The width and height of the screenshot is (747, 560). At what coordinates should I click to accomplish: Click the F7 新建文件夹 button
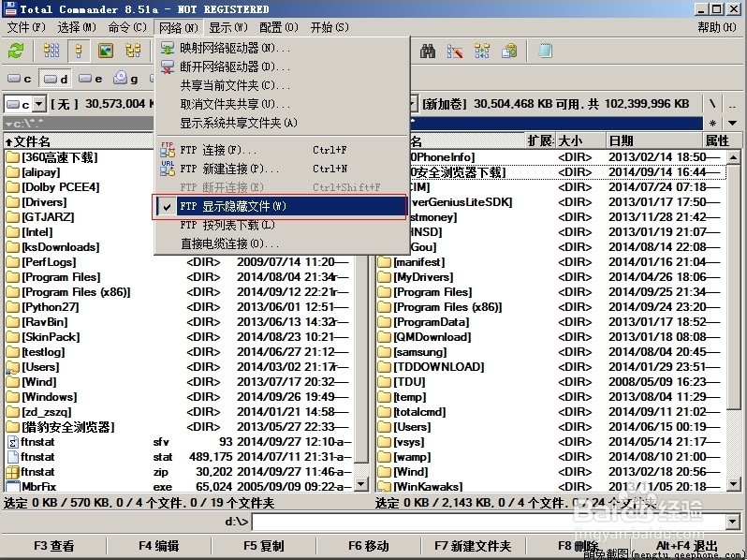(473, 546)
